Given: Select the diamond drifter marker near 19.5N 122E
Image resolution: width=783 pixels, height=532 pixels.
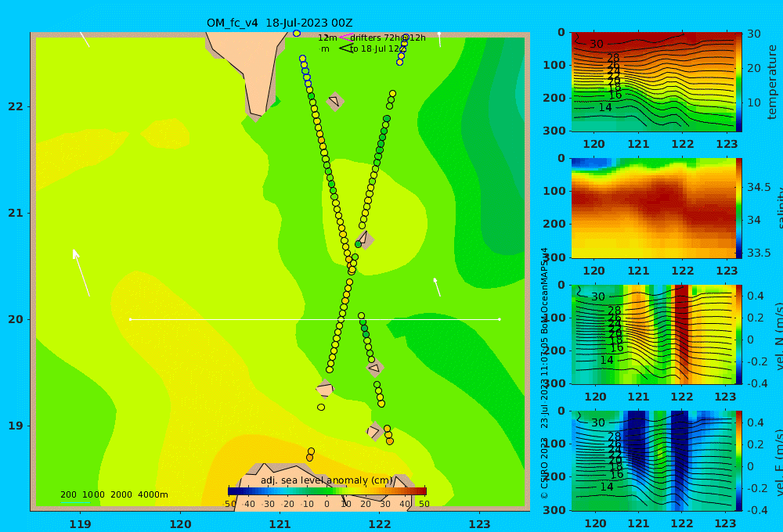Looking at the screenshot, I should 374,368.
